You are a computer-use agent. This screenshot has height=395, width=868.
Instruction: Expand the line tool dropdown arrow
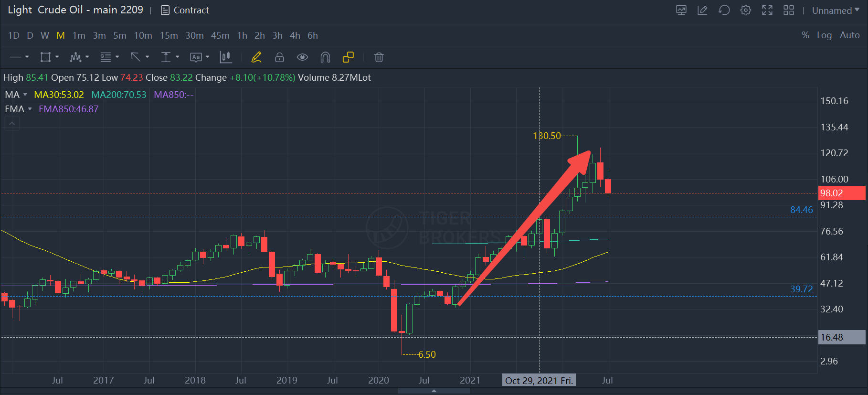(27, 57)
